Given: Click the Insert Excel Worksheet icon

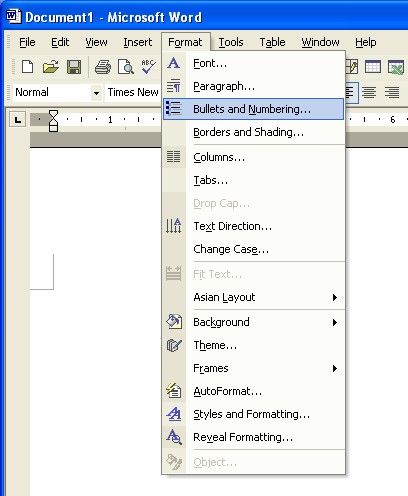Looking at the screenshot, I should click(x=396, y=67).
